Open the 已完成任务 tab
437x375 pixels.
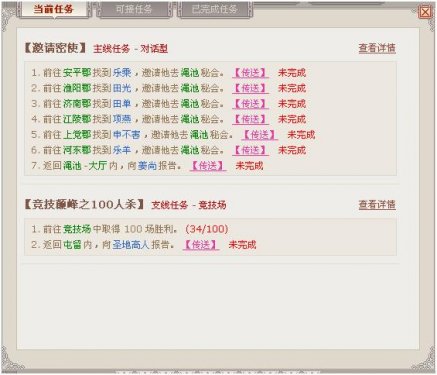(215, 9)
